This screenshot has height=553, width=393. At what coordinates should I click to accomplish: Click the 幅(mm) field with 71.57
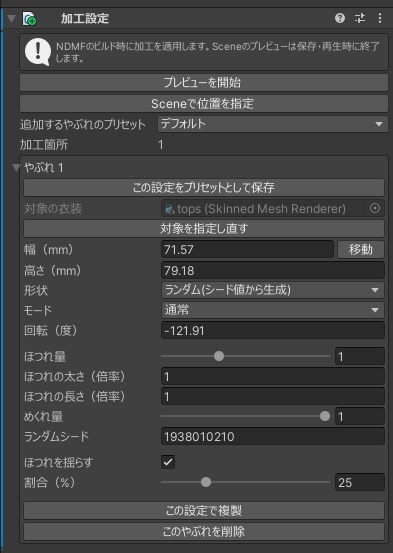coord(247,249)
